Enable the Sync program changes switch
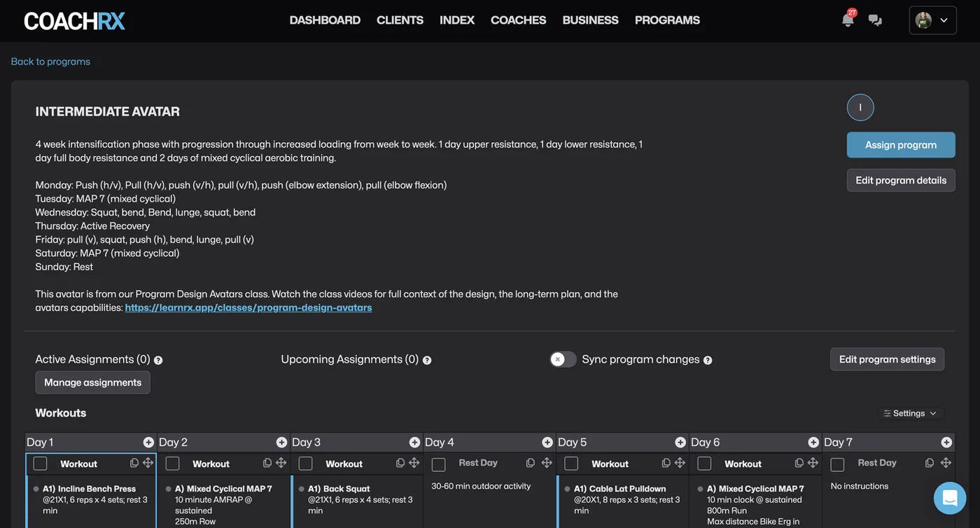Screen dimensions: 980x528 (x=563, y=359)
